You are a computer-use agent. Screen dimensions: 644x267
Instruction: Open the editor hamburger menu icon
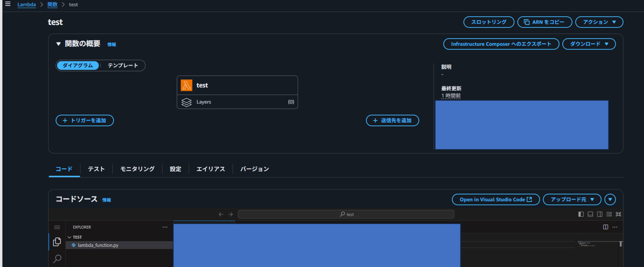click(x=57, y=227)
